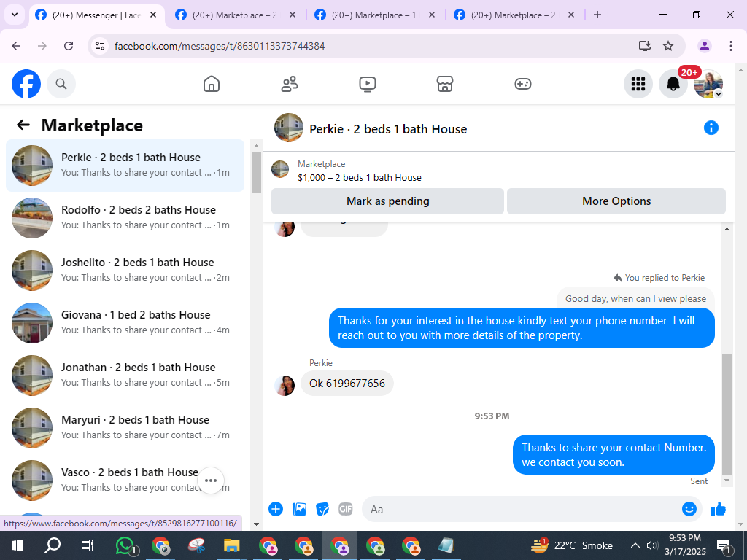Open the Gaming controller icon
The height and width of the screenshot is (560, 747).
pos(522,84)
